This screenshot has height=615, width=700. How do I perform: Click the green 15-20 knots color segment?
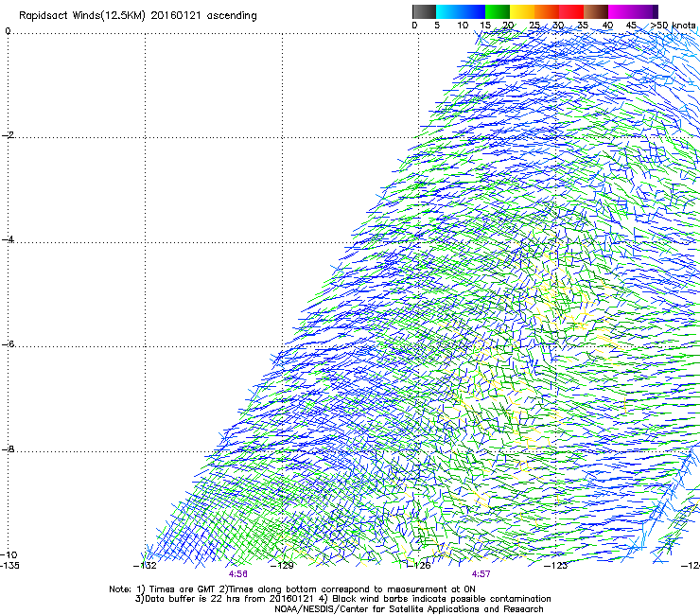[x=498, y=11]
